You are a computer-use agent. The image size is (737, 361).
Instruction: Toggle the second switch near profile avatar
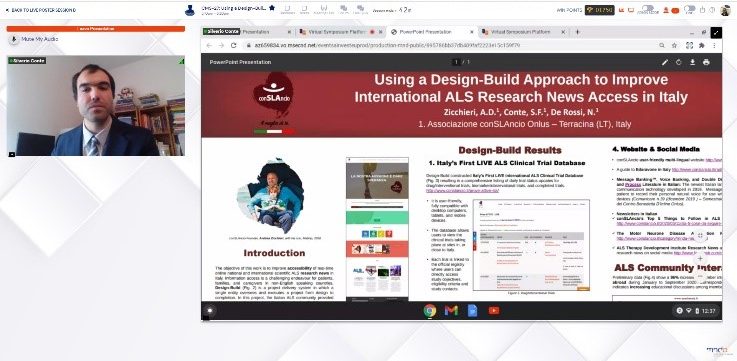point(690,8)
